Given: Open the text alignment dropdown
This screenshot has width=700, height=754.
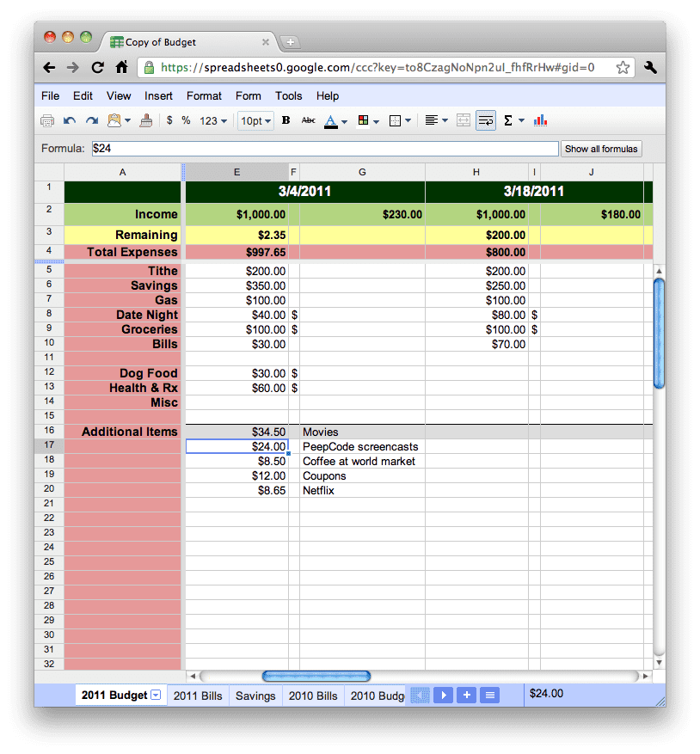Looking at the screenshot, I should click(436, 120).
